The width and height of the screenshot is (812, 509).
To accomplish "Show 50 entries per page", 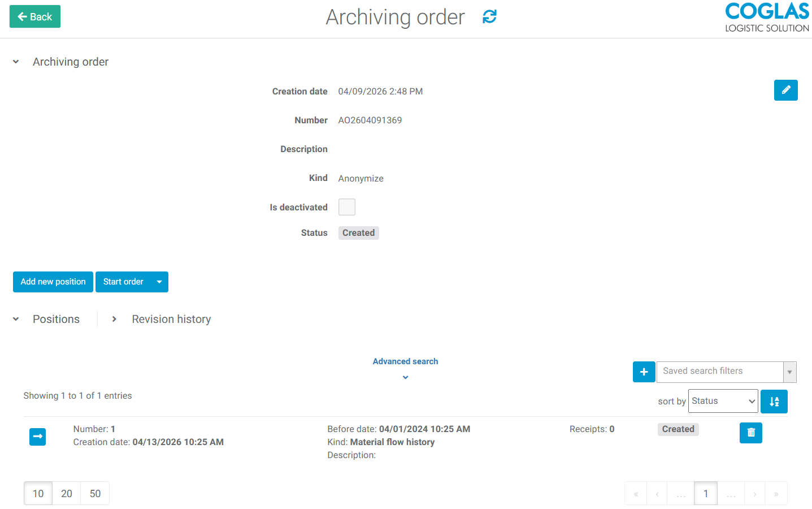I will pyautogui.click(x=94, y=493).
